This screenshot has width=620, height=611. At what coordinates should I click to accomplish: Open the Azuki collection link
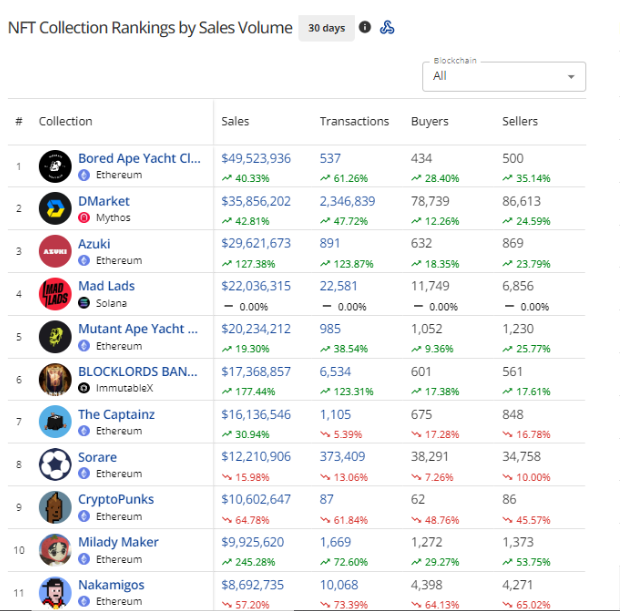tap(94, 244)
